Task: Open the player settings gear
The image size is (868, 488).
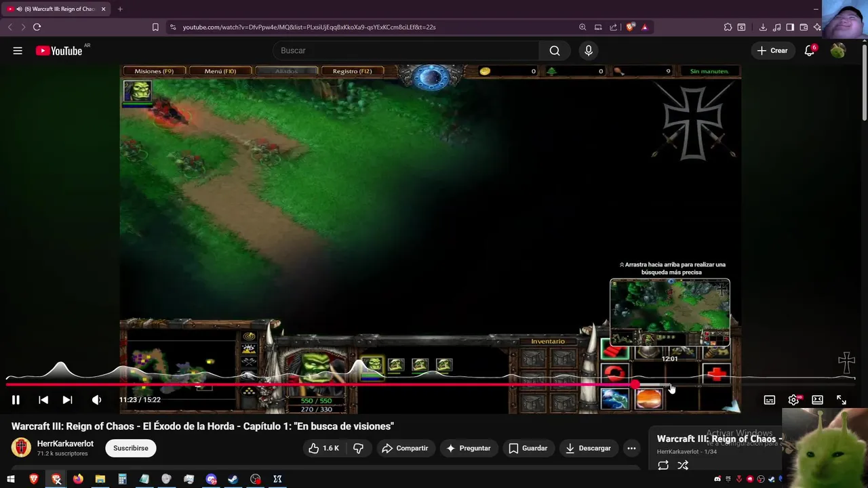Action: tap(793, 400)
